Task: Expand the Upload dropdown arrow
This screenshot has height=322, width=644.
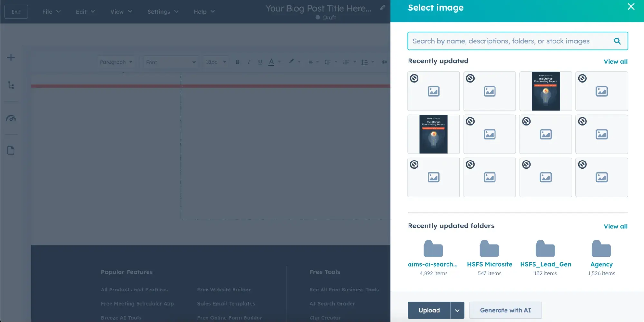Action: tap(457, 310)
